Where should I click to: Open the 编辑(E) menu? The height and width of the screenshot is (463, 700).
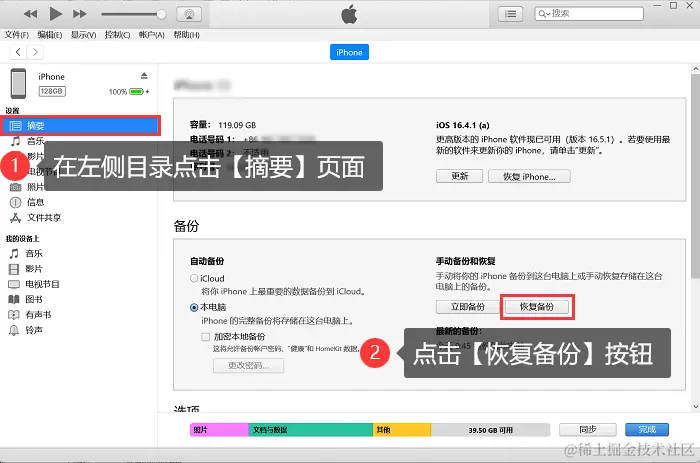[50, 35]
